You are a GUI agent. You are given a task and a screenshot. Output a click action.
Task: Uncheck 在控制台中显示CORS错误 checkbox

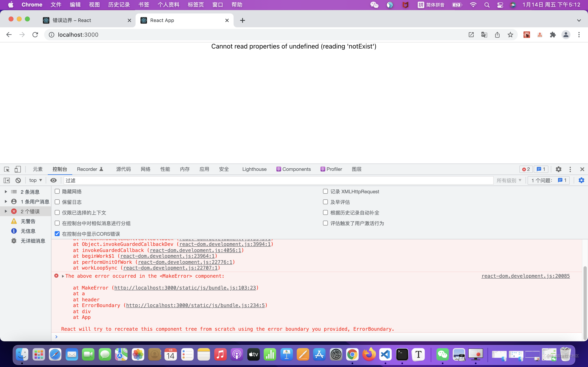click(x=57, y=234)
